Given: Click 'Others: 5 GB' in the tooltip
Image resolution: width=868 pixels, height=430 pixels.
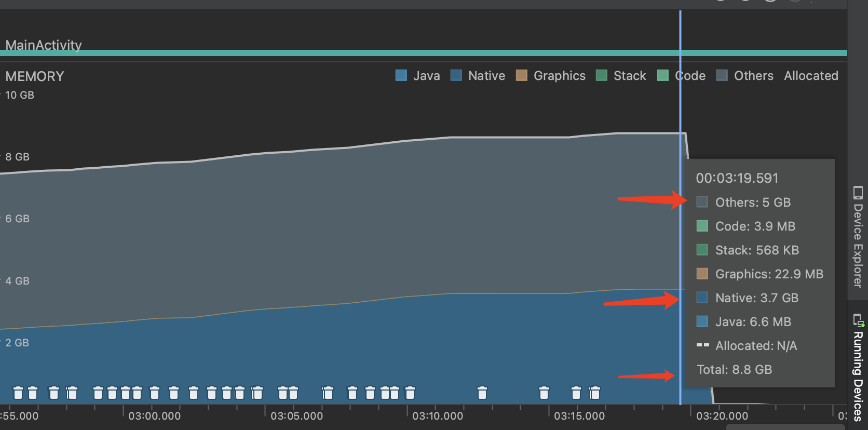Looking at the screenshot, I should tap(753, 202).
